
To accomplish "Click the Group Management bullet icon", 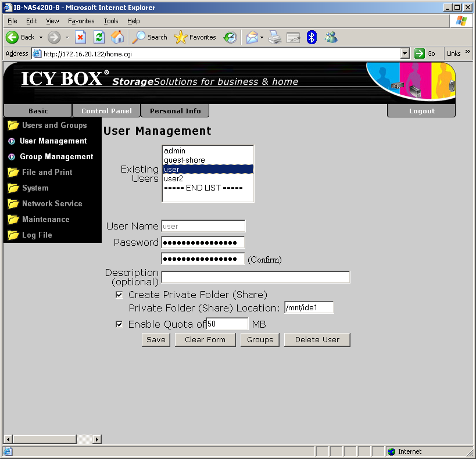I will tap(12, 157).
